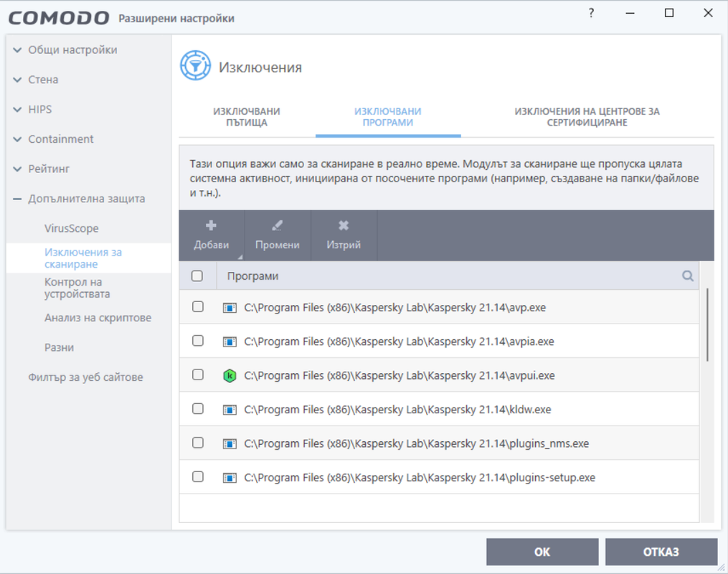Image resolution: width=728 pixels, height=574 pixels.
Task: Open Филтър за уеб сайтове in sidebar
Action: (x=85, y=377)
